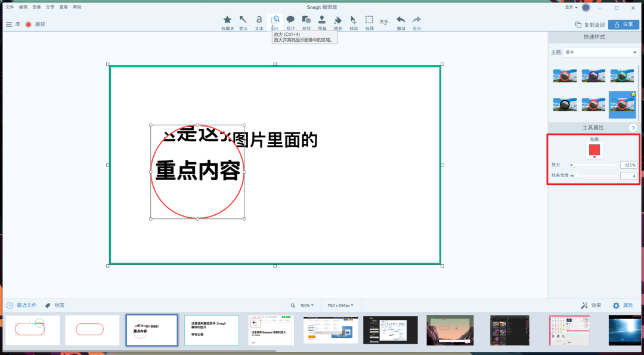The image size is (644, 355).
Task: Select the Arrow tool in the toolbar
Action: pyautogui.click(x=243, y=21)
